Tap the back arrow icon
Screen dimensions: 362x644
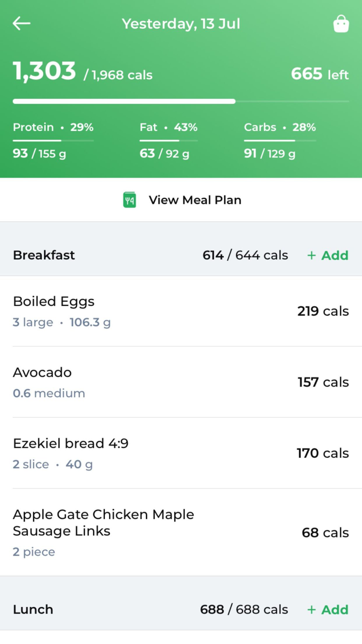(x=21, y=24)
